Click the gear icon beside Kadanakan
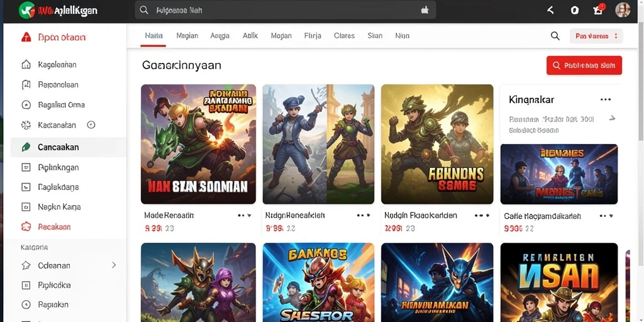 26,125
